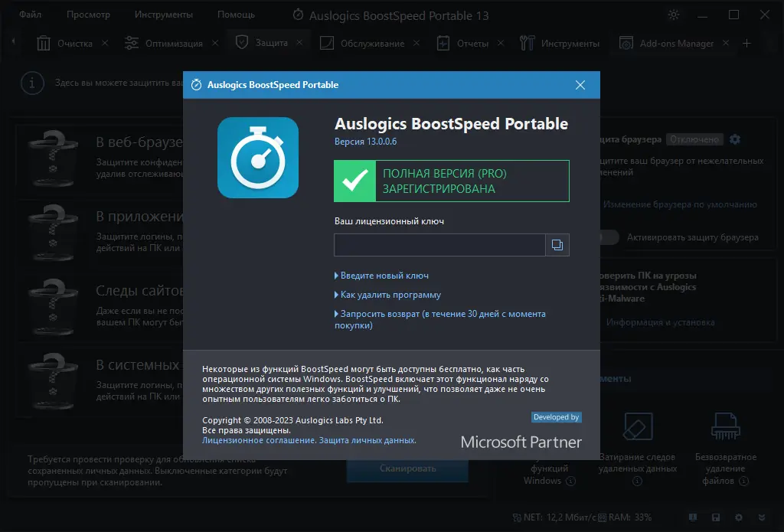Viewport: 784px width, 532px height.
Task: Click the BoostSpeed stopwatch logo in dialog
Action: [x=257, y=158]
